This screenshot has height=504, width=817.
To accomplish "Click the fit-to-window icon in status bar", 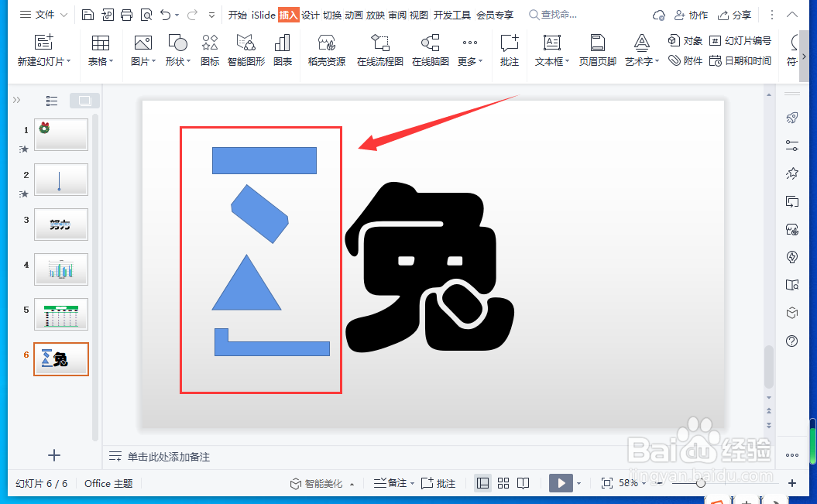I will pyautogui.click(x=606, y=483).
